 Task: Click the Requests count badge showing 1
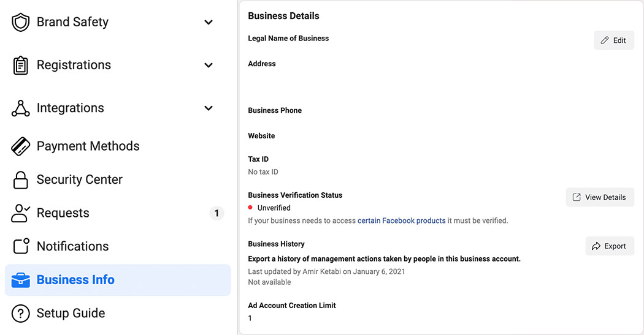coord(217,213)
